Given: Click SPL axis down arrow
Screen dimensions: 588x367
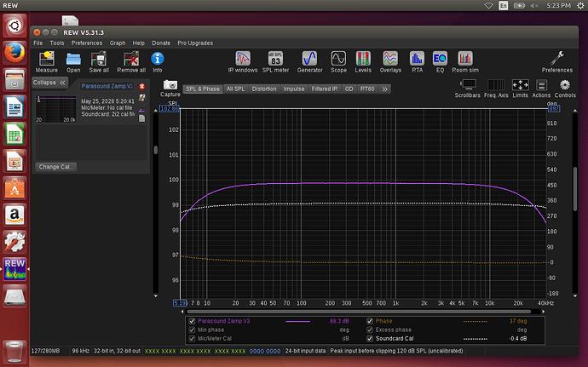Looking at the screenshot, I should pyautogui.click(x=156, y=295).
